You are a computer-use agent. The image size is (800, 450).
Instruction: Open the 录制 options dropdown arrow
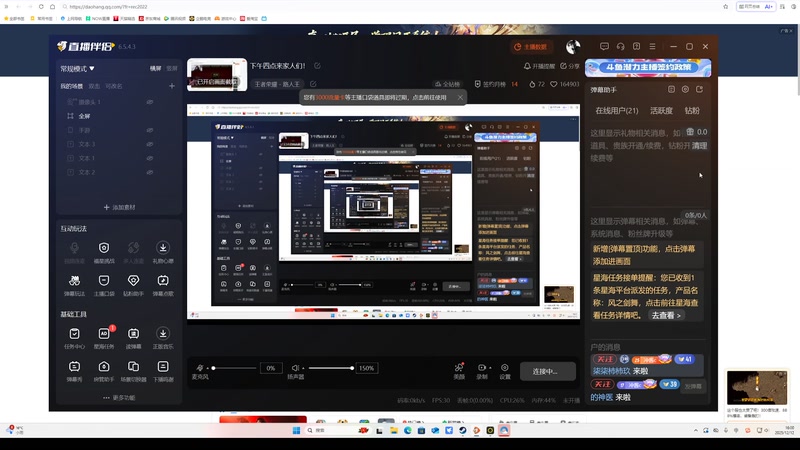[x=490, y=368]
